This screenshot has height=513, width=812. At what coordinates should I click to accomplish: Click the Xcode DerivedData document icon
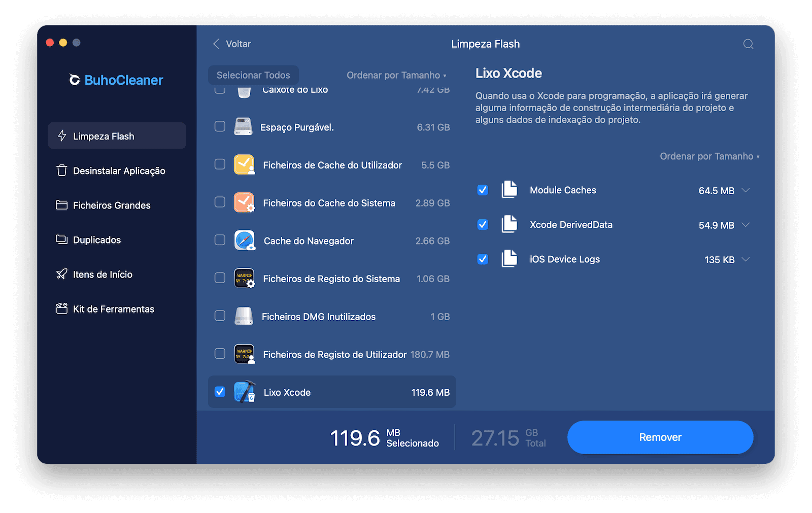point(509,224)
